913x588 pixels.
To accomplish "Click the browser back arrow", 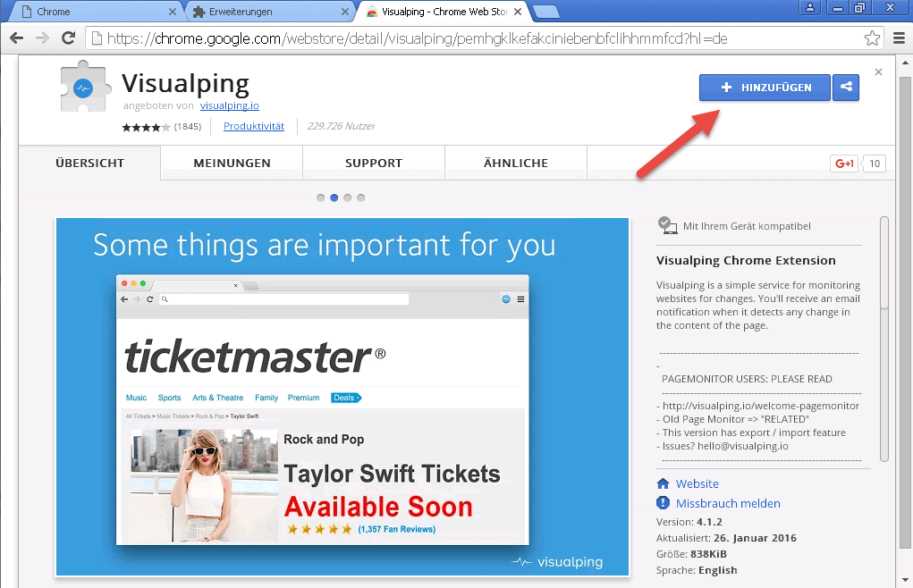I will (x=17, y=38).
